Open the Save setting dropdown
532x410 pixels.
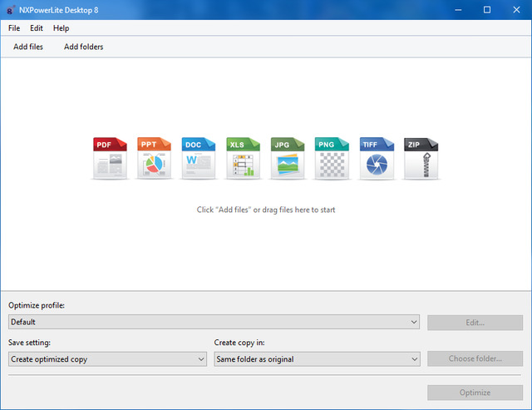click(107, 359)
